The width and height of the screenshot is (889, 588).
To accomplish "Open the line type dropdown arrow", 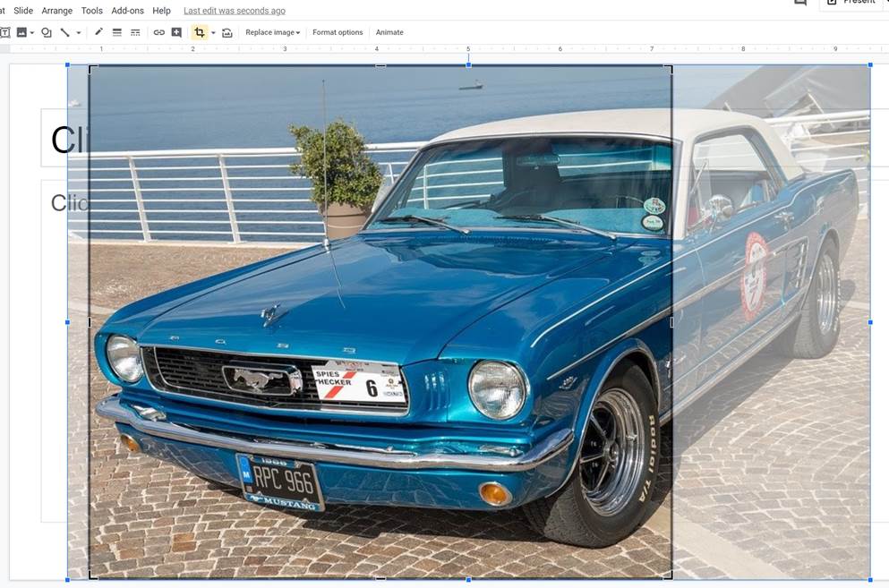I will pyautogui.click(x=79, y=33).
